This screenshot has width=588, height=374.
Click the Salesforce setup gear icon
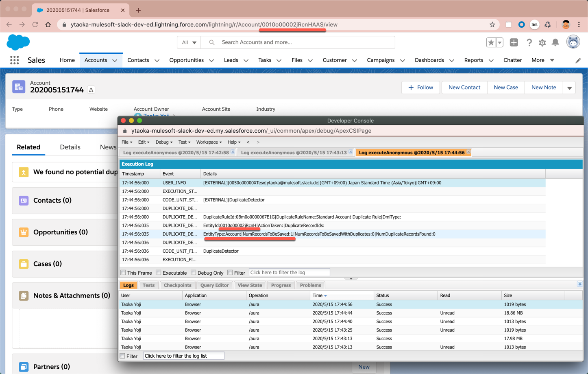542,42
